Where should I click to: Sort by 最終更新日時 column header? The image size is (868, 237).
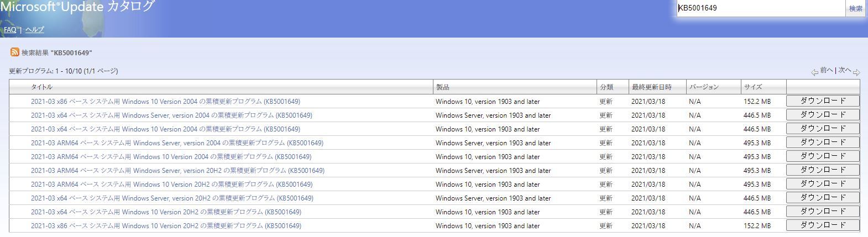(x=651, y=87)
